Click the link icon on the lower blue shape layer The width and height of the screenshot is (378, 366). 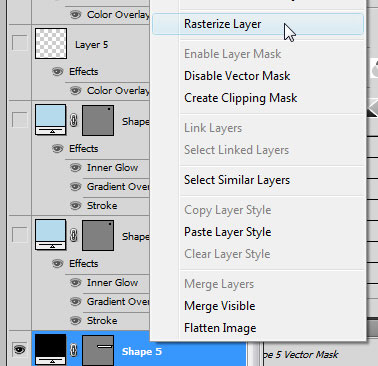click(74, 235)
